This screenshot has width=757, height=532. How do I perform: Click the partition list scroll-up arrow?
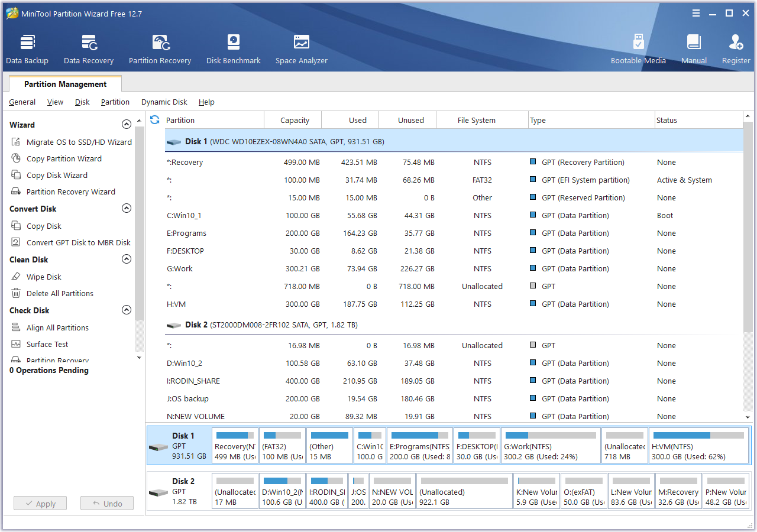click(x=749, y=117)
